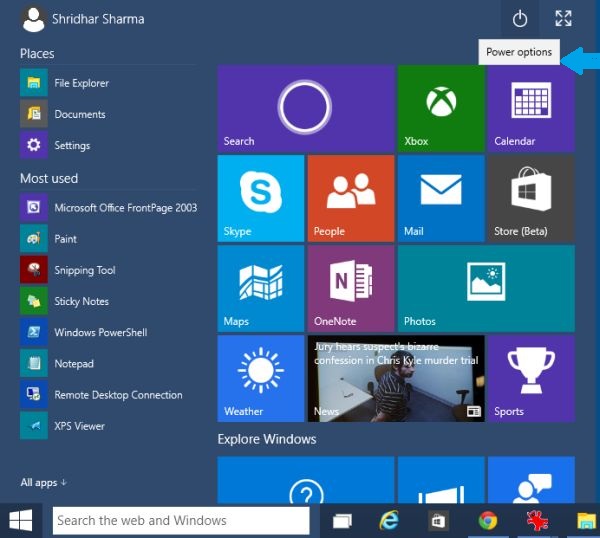
Task: Open Shridhar Sharma user account menu
Action: click(x=82, y=19)
